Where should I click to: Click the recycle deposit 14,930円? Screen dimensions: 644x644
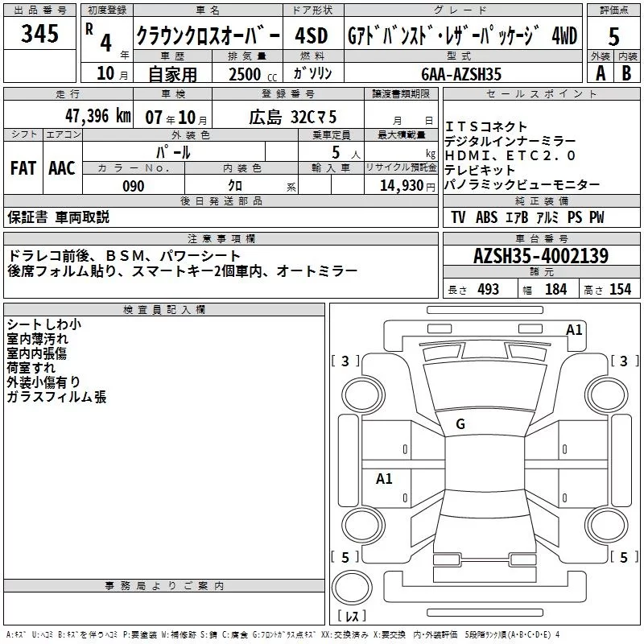(407, 186)
